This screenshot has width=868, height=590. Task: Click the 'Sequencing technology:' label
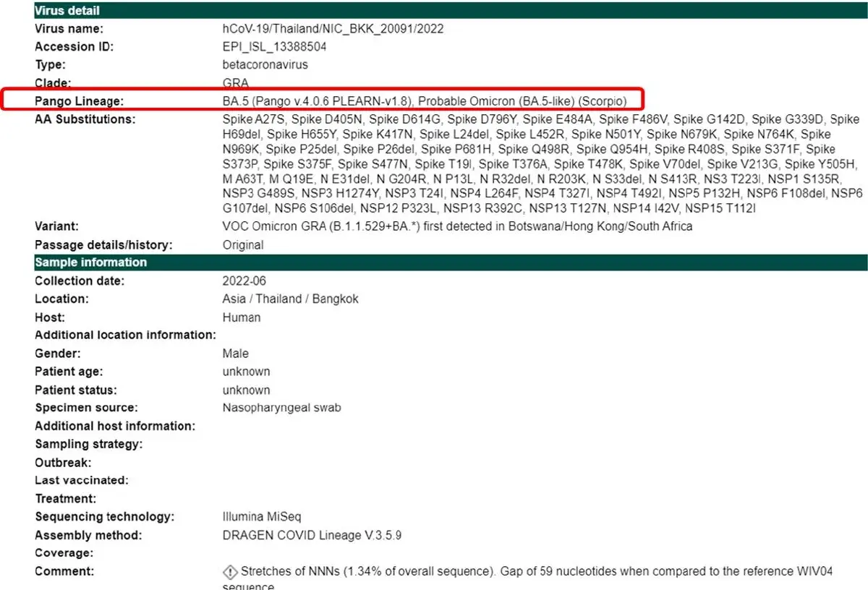click(x=105, y=517)
